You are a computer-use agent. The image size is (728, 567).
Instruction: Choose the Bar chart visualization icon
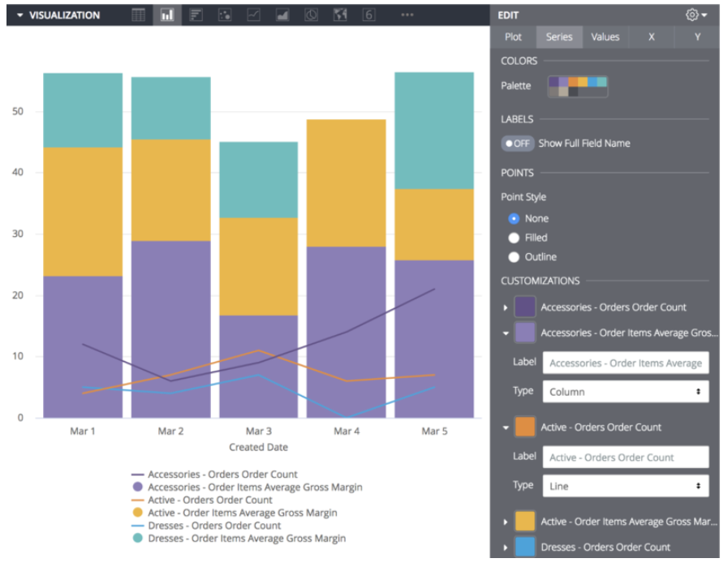pos(196,15)
